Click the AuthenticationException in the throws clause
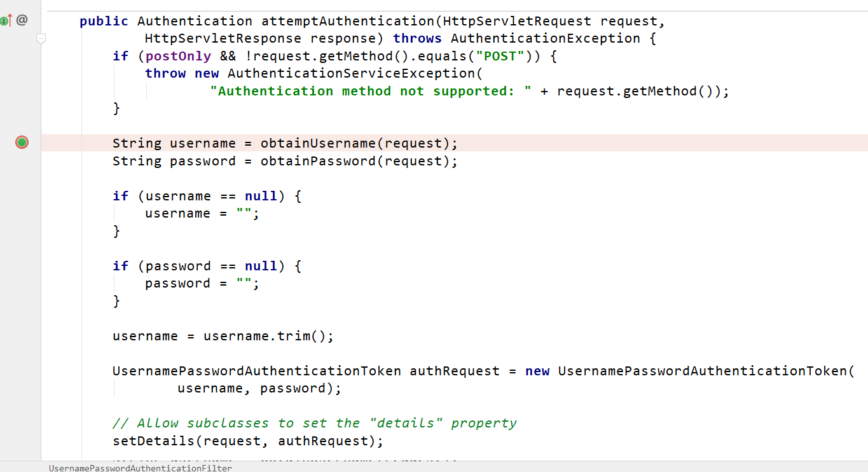 [545, 38]
